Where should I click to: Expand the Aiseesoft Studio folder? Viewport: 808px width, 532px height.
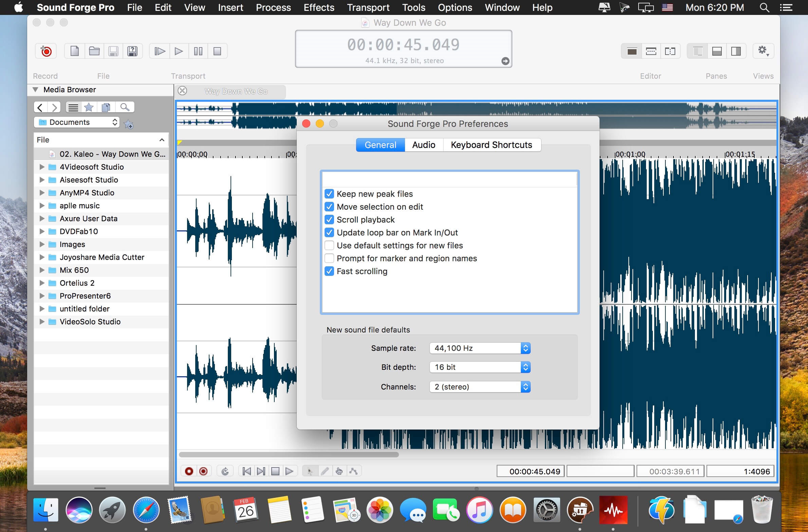point(42,180)
